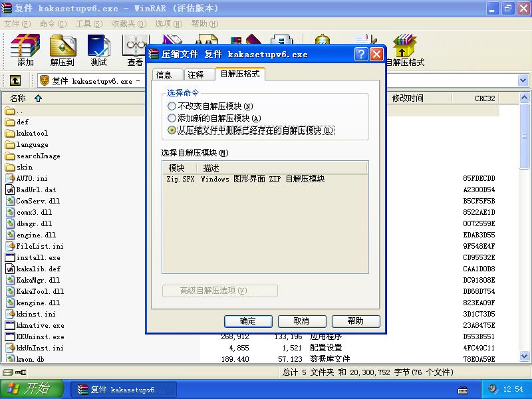This screenshot has width=532, height=399.
Task: Click the Module (模块) column header
Action: (x=180, y=168)
